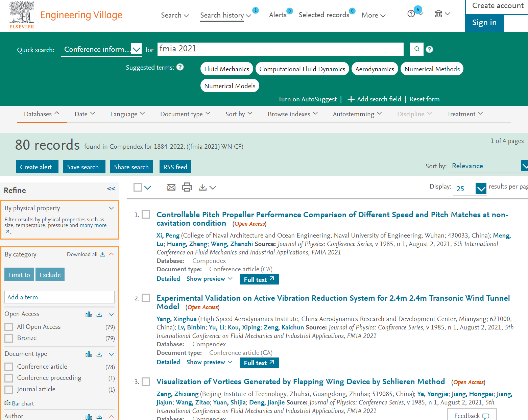Image resolution: width=528 pixels, height=420 pixels.
Task: Select record 2 checkbox
Action: tap(146, 298)
